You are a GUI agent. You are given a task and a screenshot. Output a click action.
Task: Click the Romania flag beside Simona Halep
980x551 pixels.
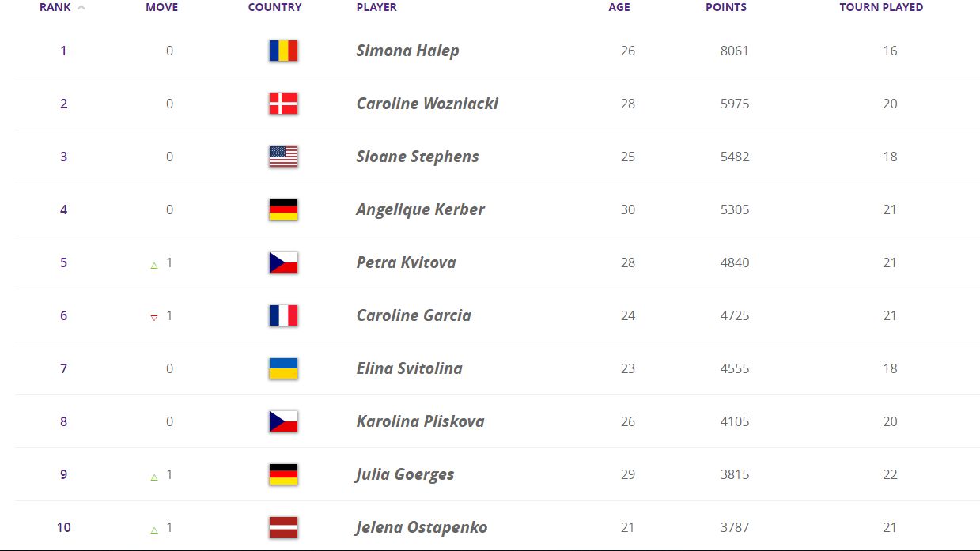pos(283,51)
